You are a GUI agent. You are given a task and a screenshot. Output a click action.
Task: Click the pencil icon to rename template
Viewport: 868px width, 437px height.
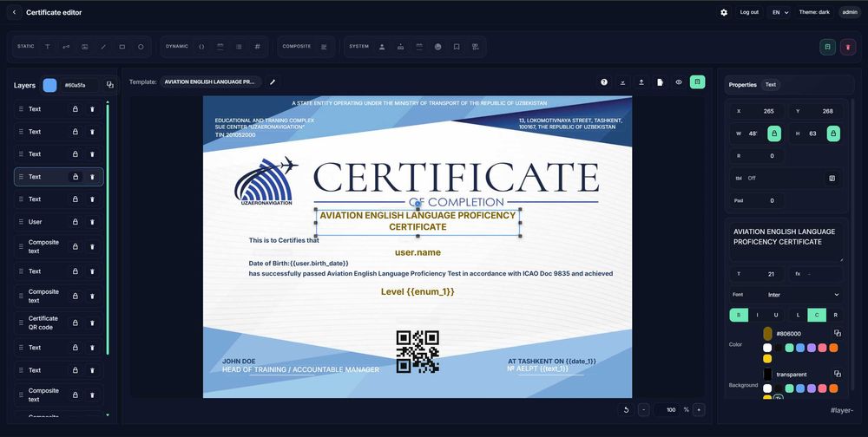[273, 82]
